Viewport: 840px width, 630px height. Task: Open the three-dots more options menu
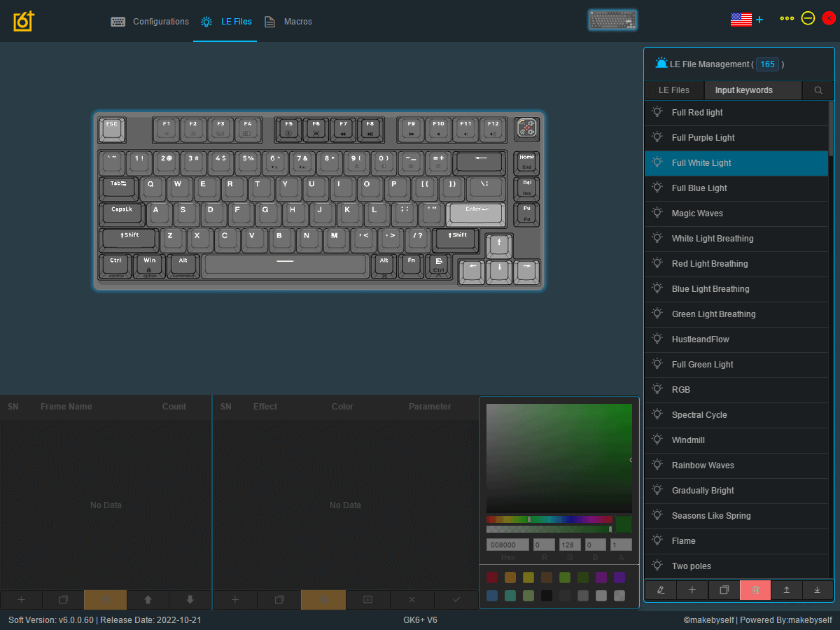787,19
